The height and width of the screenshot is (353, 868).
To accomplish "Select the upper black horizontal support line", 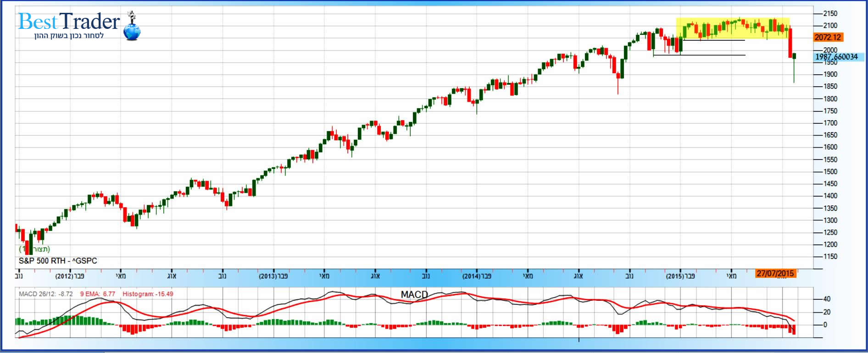I will (x=714, y=40).
